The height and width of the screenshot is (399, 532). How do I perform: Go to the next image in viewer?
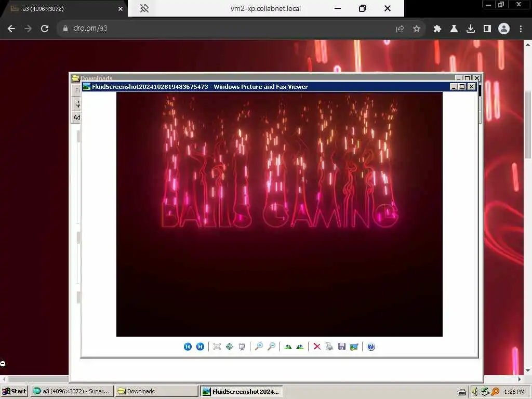[x=200, y=347]
